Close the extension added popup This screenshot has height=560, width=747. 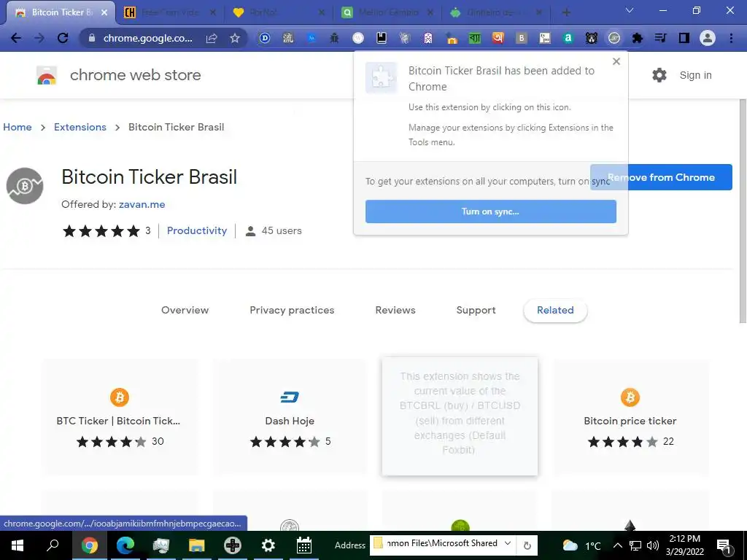[x=616, y=61]
